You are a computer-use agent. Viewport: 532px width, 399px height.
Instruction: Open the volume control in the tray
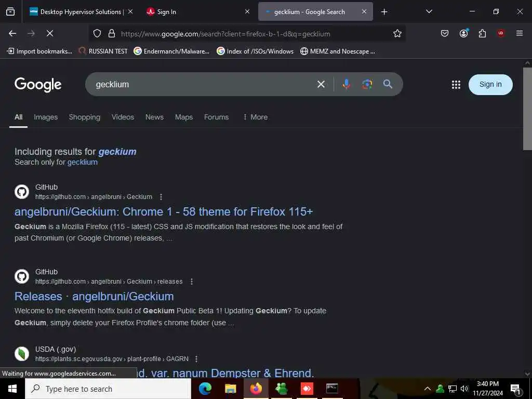(x=464, y=389)
